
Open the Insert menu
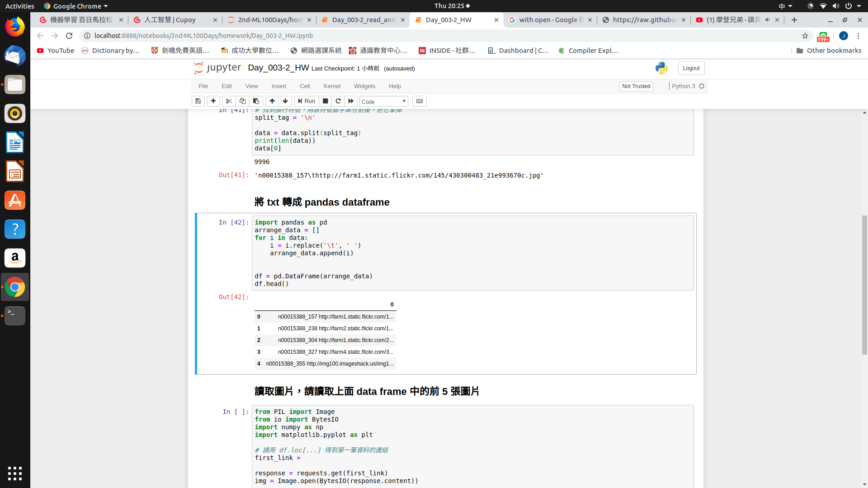point(279,86)
